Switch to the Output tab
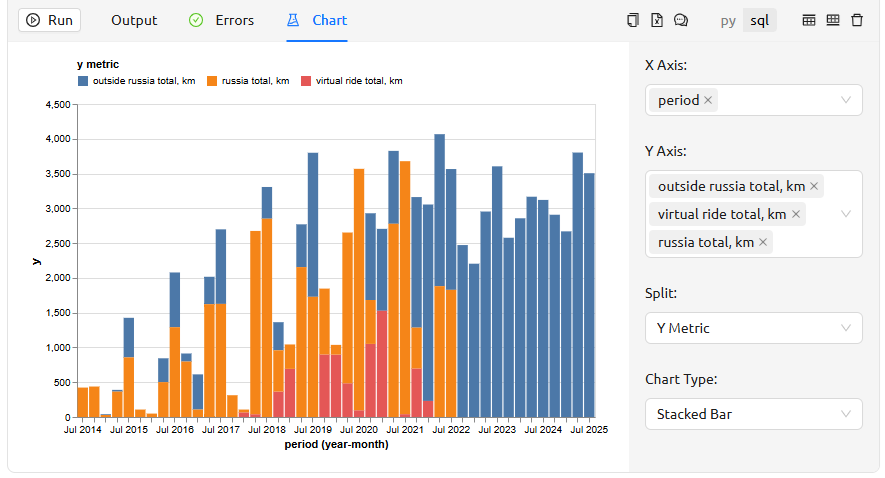 pos(134,20)
